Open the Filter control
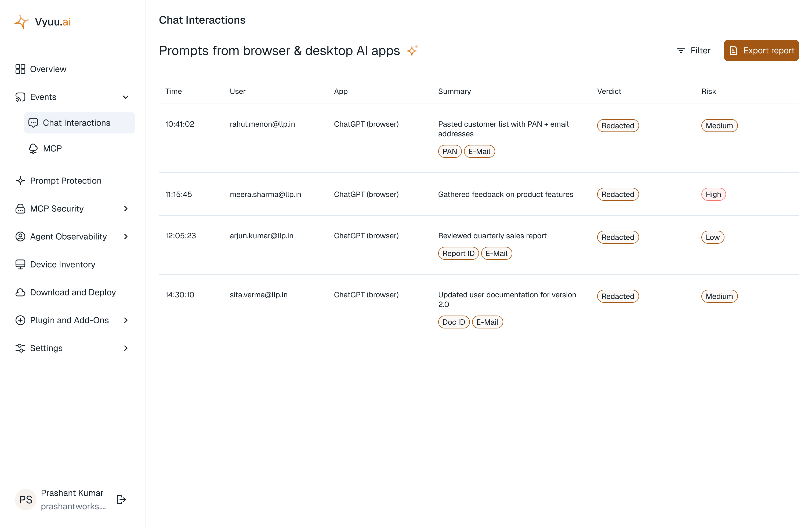This screenshot has width=812, height=527. pos(693,50)
